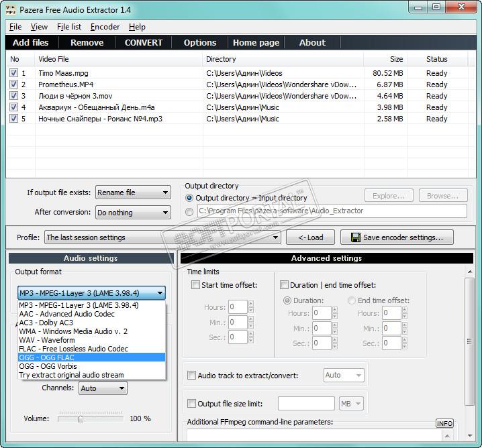Click Save encoder settings button
Viewport: 482px width, 448px height.
pos(397,237)
